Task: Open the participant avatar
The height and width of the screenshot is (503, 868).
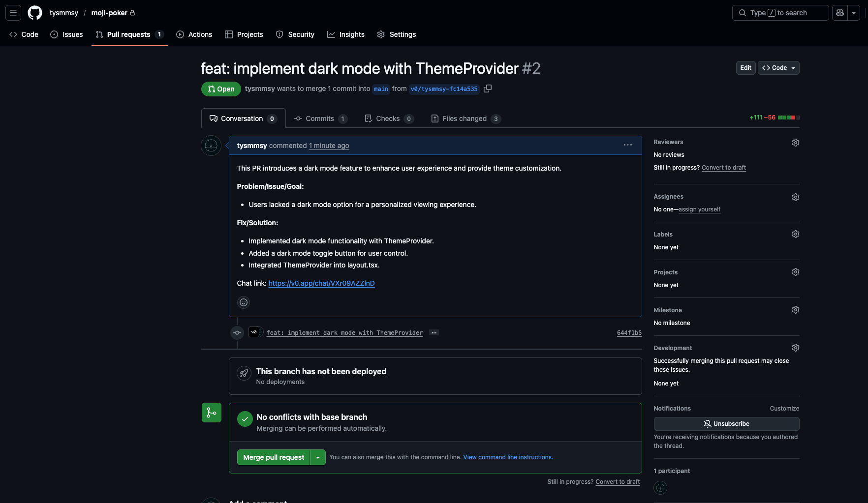Action: [660, 488]
